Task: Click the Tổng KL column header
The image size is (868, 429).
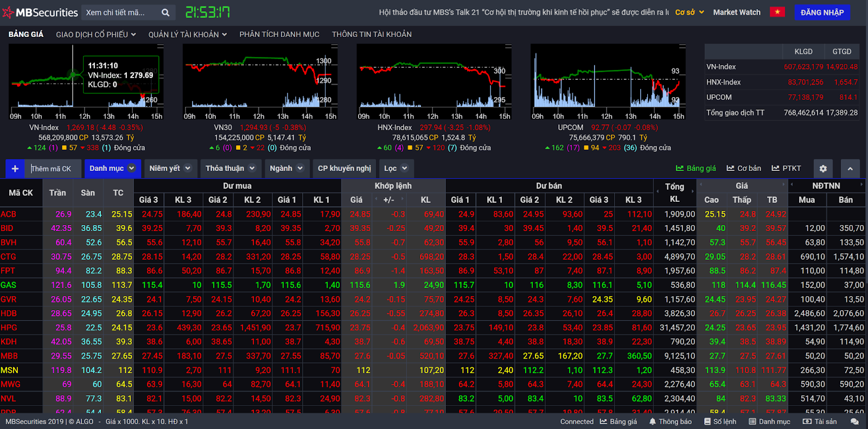Action: 674,193
